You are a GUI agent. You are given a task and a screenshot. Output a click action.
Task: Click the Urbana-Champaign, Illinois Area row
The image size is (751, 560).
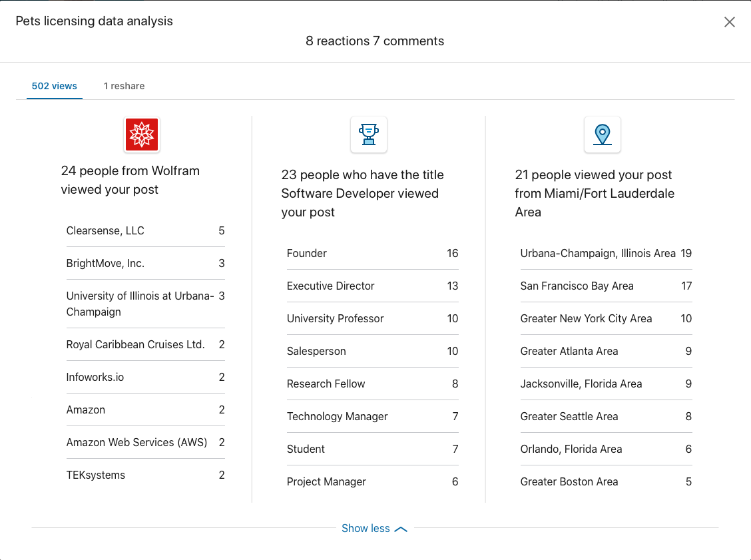(x=607, y=254)
